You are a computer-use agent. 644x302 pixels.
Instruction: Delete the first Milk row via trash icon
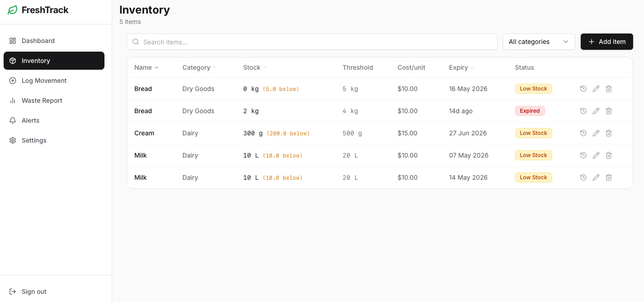pos(608,155)
